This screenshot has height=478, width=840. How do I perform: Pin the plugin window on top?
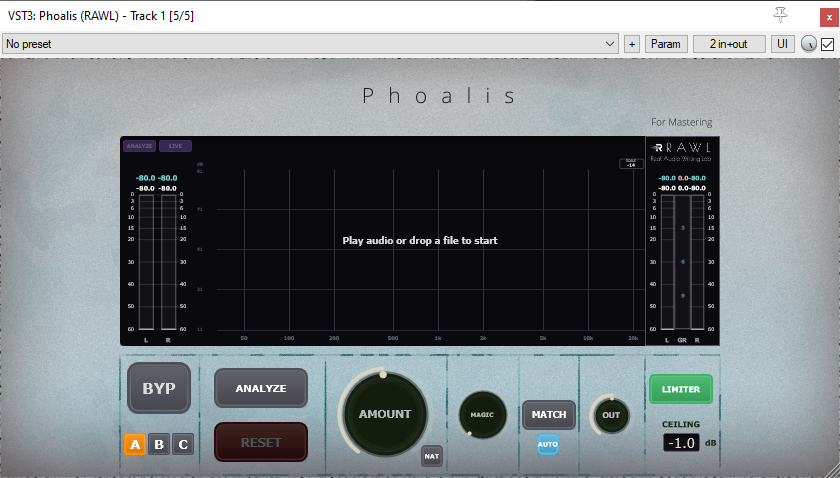[x=781, y=15]
